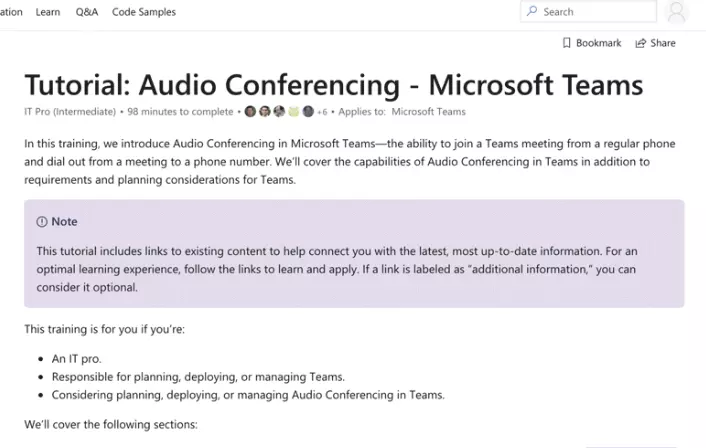
Task: Click '98 minutes to complete' text
Action: click(x=180, y=112)
